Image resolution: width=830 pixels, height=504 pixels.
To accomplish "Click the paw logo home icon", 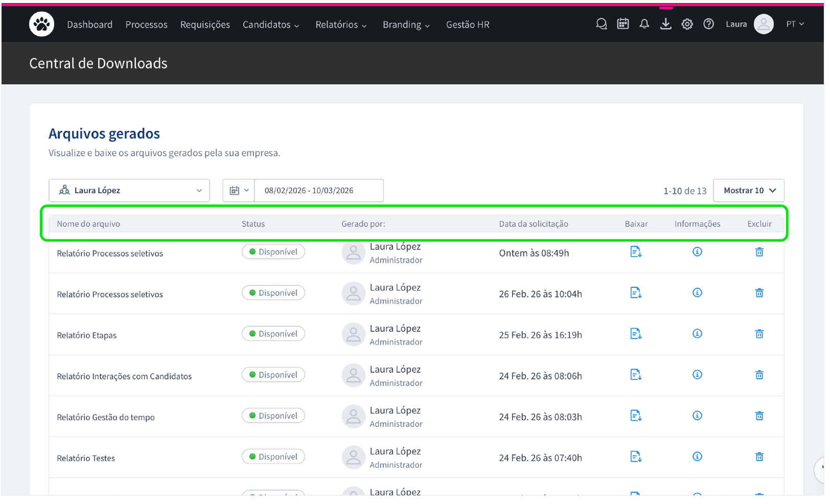I will click(x=41, y=24).
